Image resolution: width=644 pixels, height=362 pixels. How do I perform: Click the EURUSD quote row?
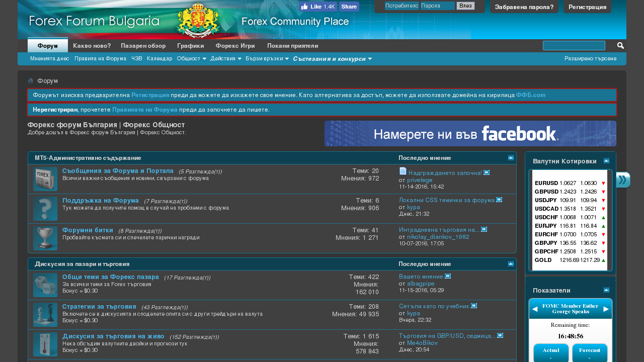click(570, 183)
